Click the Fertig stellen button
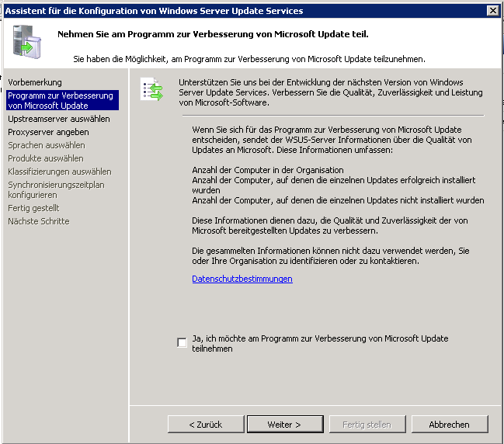504x444 pixels. point(367,425)
